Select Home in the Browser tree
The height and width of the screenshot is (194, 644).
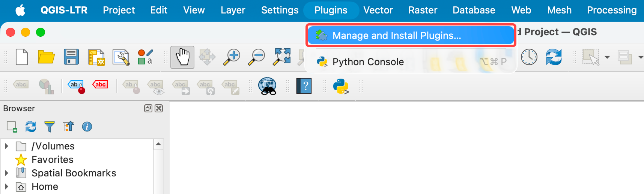pyautogui.click(x=45, y=187)
